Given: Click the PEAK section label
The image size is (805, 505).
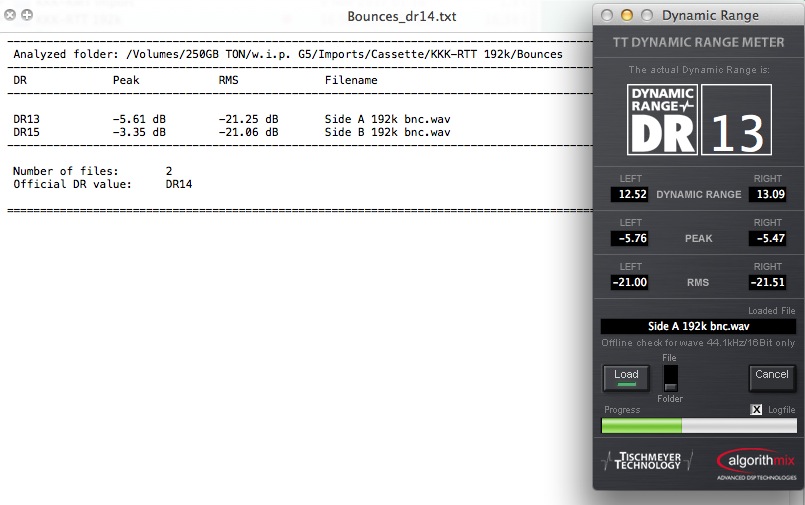Looking at the screenshot, I should coord(698,239).
